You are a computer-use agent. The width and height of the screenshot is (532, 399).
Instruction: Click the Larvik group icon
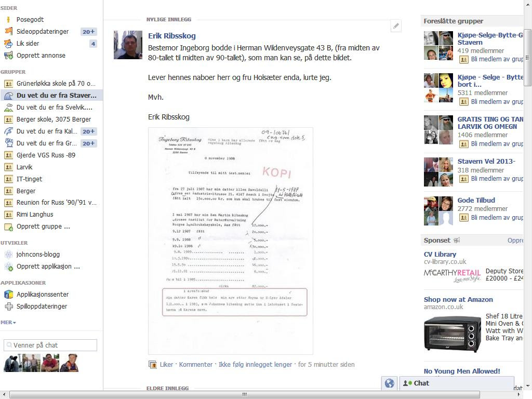tap(8, 167)
